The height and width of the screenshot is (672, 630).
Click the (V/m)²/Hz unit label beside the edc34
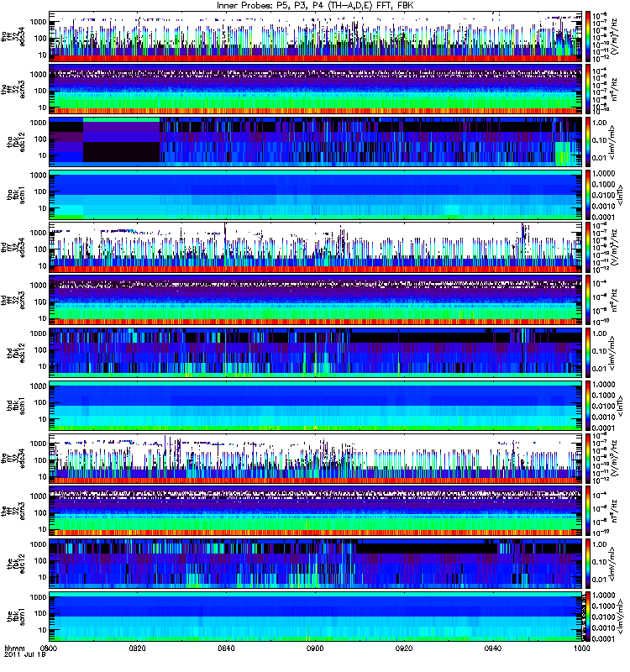click(x=614, y=458)
